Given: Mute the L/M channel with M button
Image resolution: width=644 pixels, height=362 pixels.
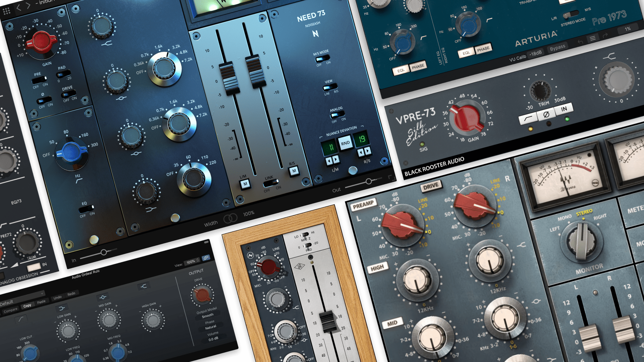Looking at the screenshot, I should coord(245,184).
